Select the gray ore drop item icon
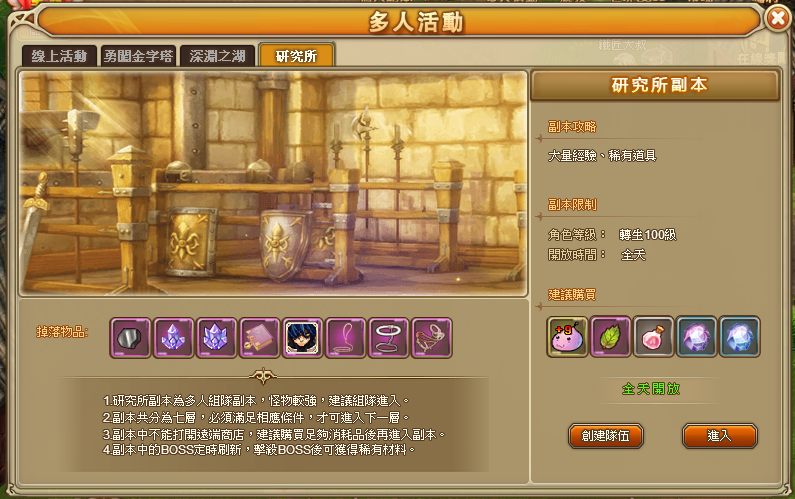Screen dimensions: 795x499 click(x=130, y=338)
